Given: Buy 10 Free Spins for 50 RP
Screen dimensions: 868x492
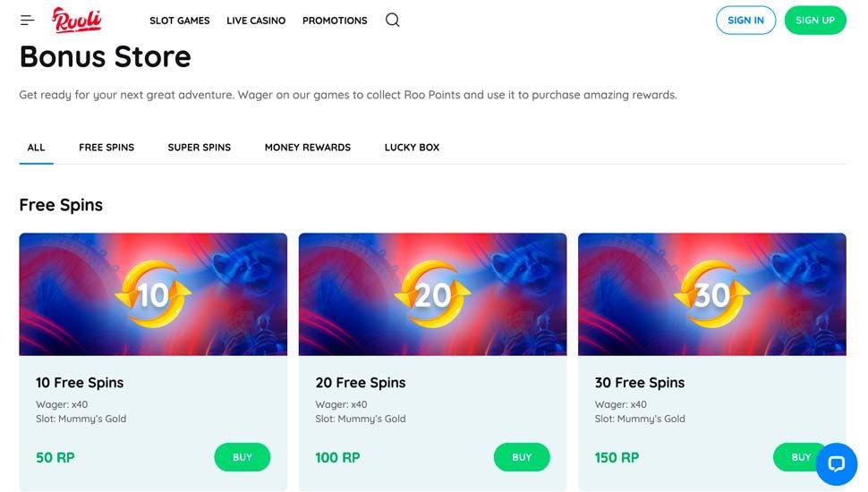Looking at the screenshot, I should coord(242,457).
